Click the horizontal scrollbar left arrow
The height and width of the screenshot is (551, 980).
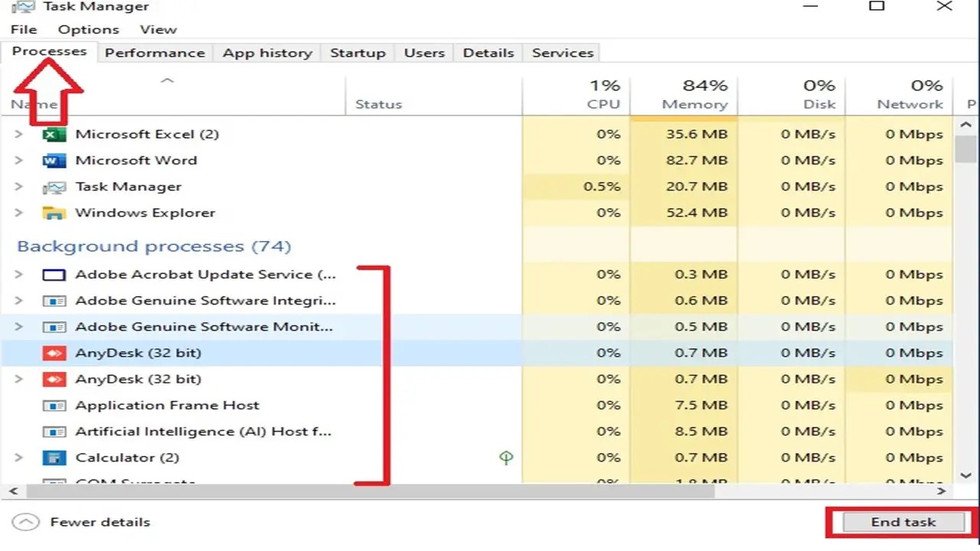14,491
